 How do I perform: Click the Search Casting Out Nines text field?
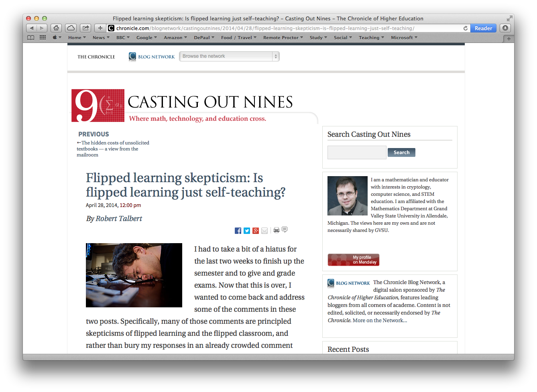pyautogui.click(x=357, y=152)
